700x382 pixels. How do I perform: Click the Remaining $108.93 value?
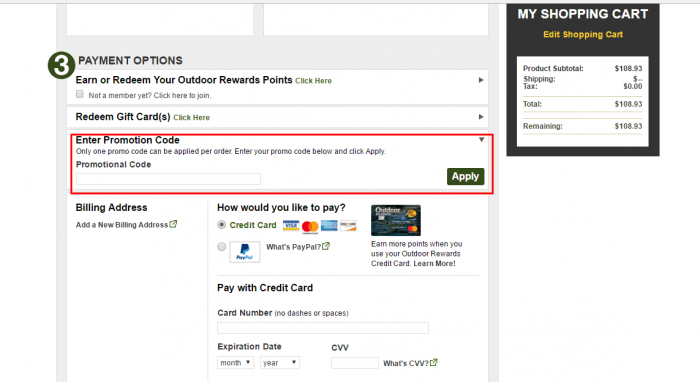coord(628,126)
